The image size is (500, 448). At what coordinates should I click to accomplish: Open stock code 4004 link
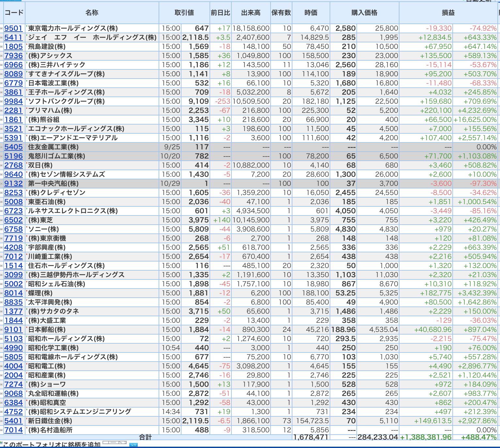(13, 366)
